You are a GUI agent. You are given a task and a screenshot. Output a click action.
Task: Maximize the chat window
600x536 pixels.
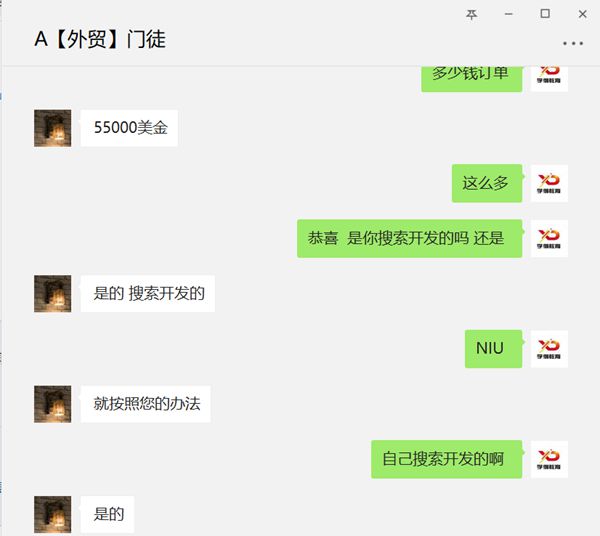tap(545, 14)
